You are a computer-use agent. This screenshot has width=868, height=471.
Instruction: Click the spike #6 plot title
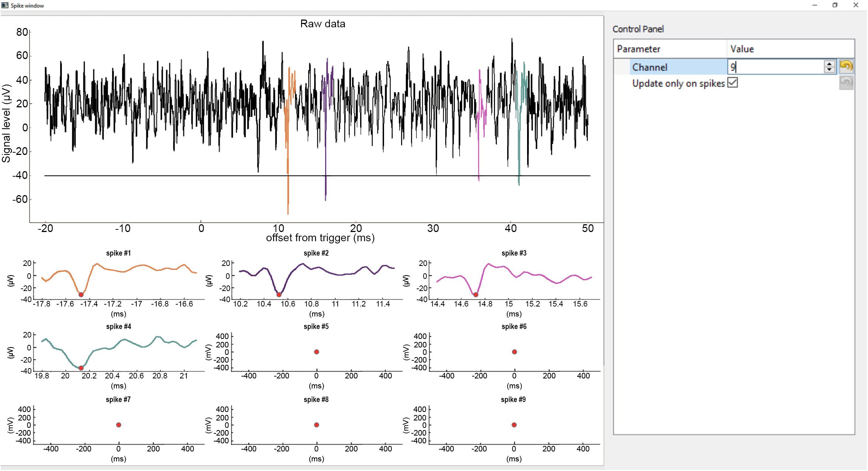click(x=514, y=326)
